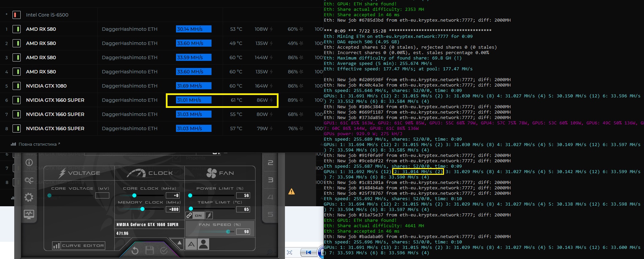Open the Curve Editor bar-chart icon
The height and width of the screenshot is (259, 644).
[57, 246]
